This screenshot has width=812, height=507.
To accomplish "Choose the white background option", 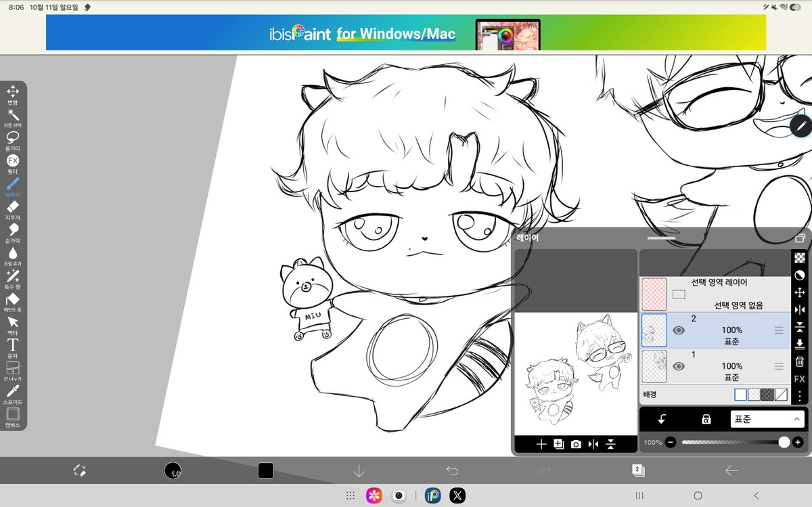I will pos(741,394).
